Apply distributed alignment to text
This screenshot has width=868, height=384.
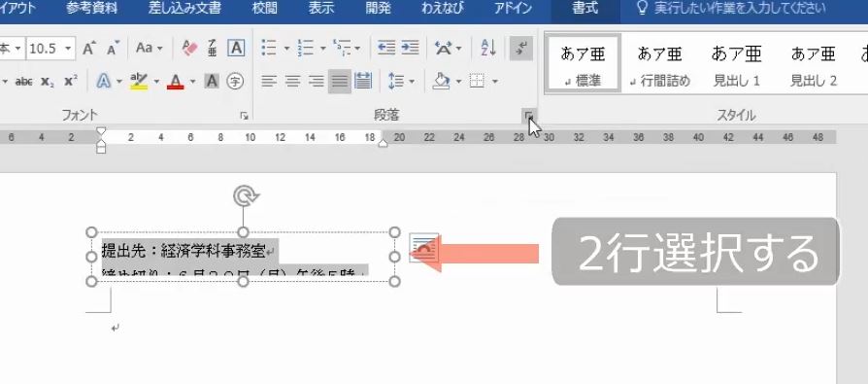(x=362, y=82)
